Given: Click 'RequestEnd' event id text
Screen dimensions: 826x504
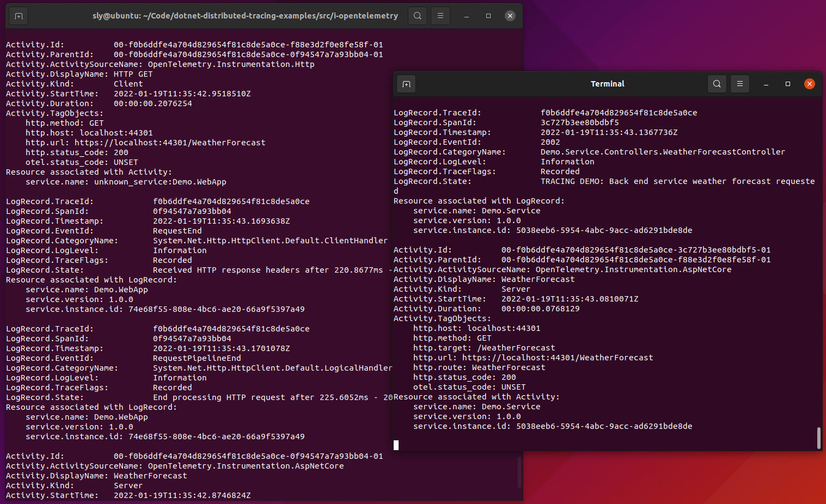Looking at the screenshot, I should [178, 231].
